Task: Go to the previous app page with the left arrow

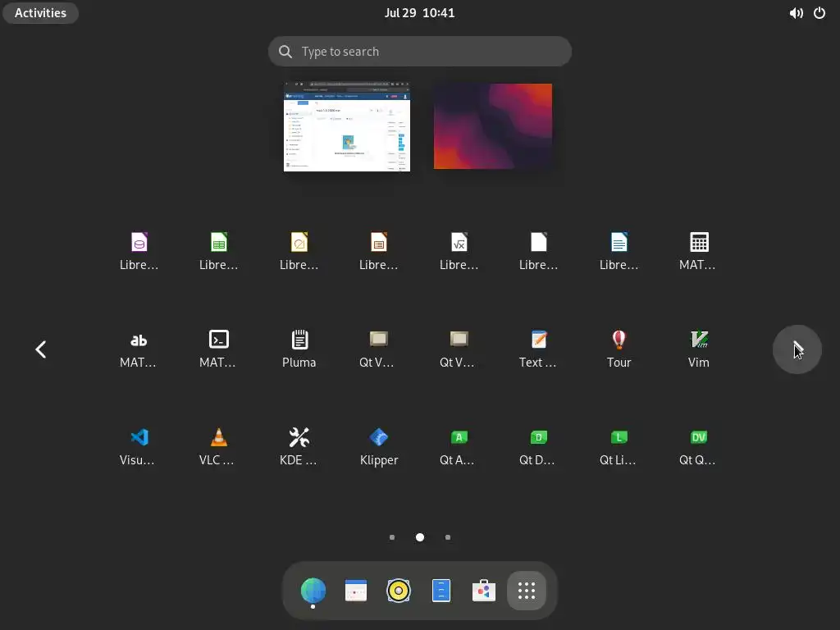Action: [x=41, y=349]
